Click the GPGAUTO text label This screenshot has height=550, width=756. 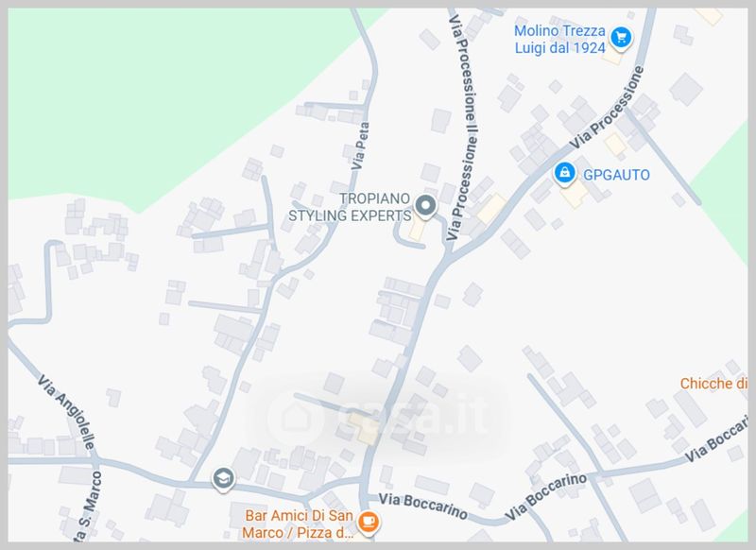coord(616,175)
